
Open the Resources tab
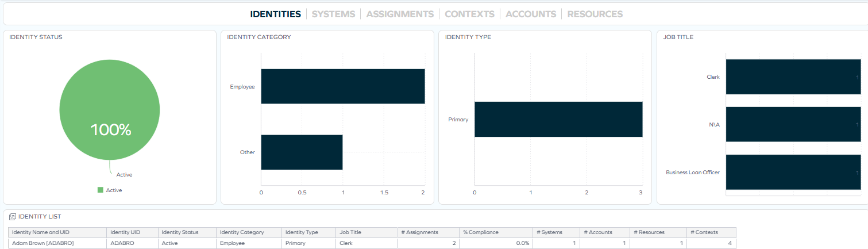595,14
